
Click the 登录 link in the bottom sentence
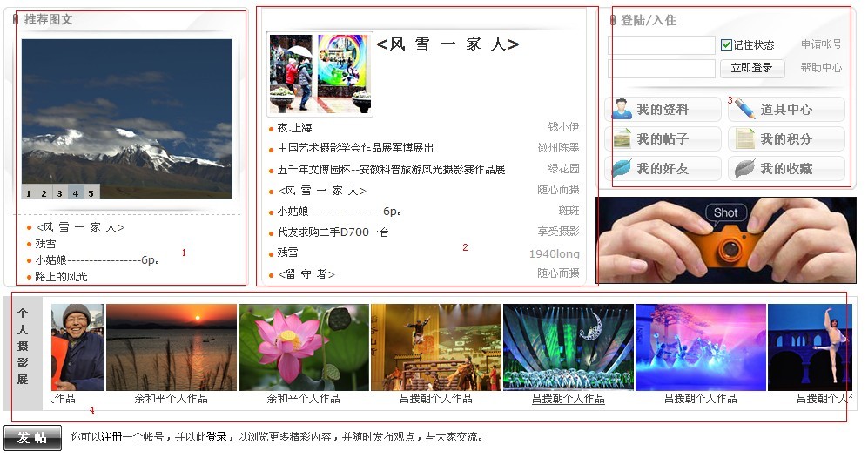pos(217,437)
